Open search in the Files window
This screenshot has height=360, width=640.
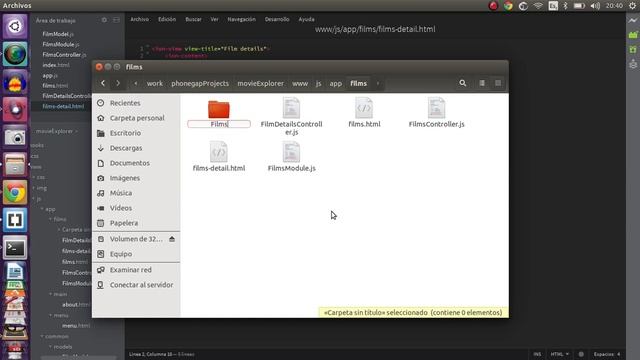462,83
